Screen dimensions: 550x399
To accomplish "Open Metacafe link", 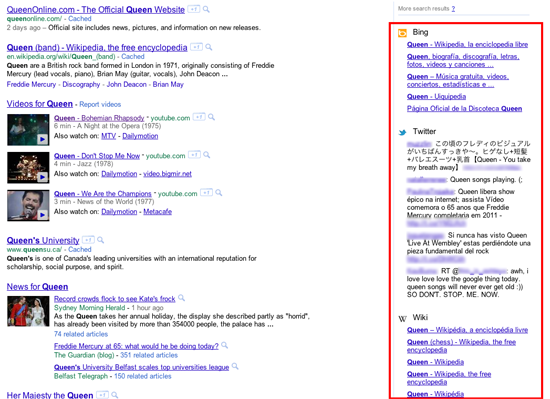I will [x=157, y=212].
